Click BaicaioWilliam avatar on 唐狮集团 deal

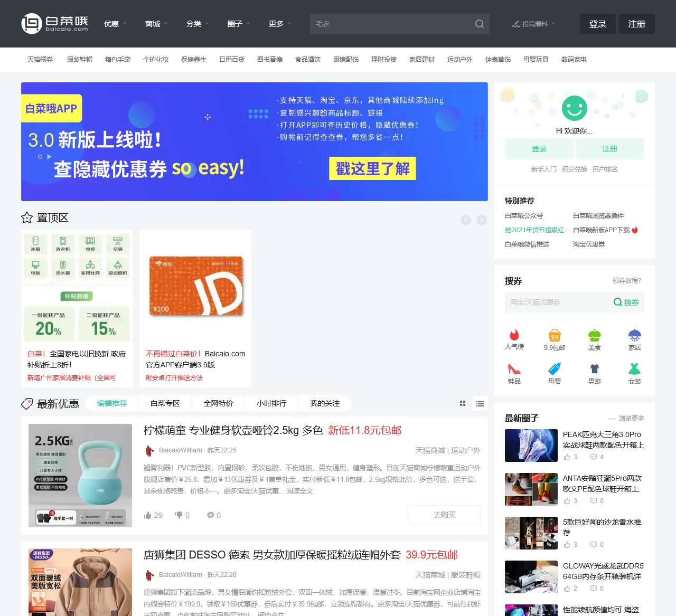pyautogui.click(x=149, y=575)
